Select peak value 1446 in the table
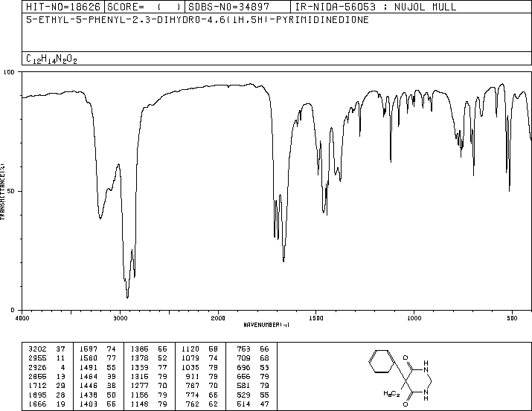This screenshot has height=411, width=532. click(x=89, y=386)
